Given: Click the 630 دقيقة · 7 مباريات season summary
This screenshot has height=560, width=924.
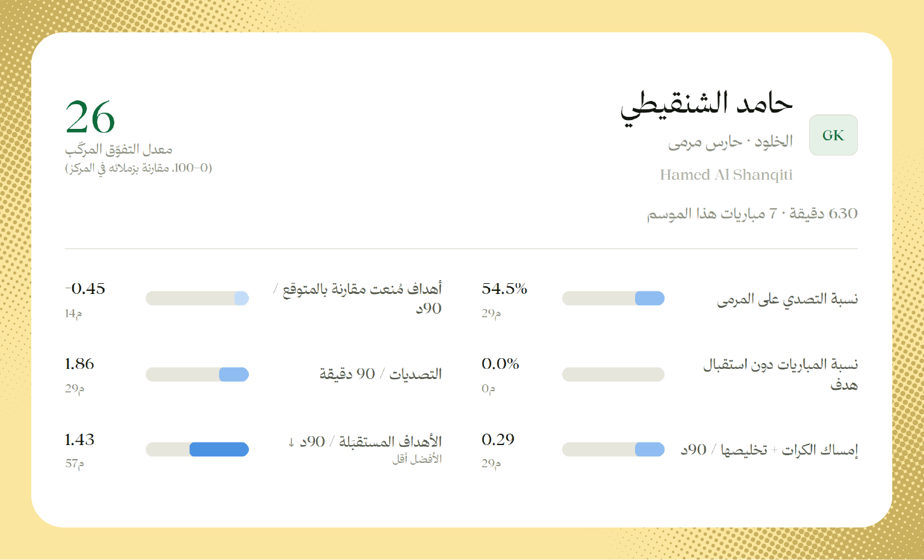Looking at the screenshot, I should click(x=753, y=214).
